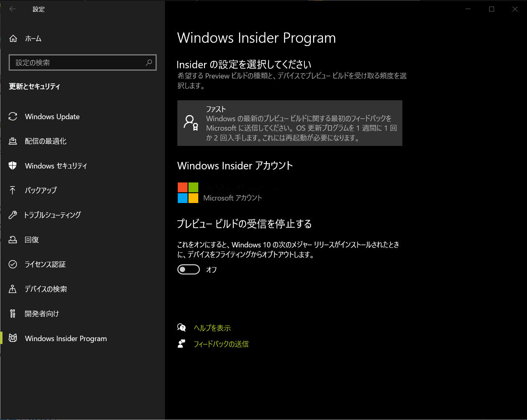Click the ファスト Insider settings card
The width and height of the screenshot is (527, 420).
pyautogui.click(x=290, y=123)
